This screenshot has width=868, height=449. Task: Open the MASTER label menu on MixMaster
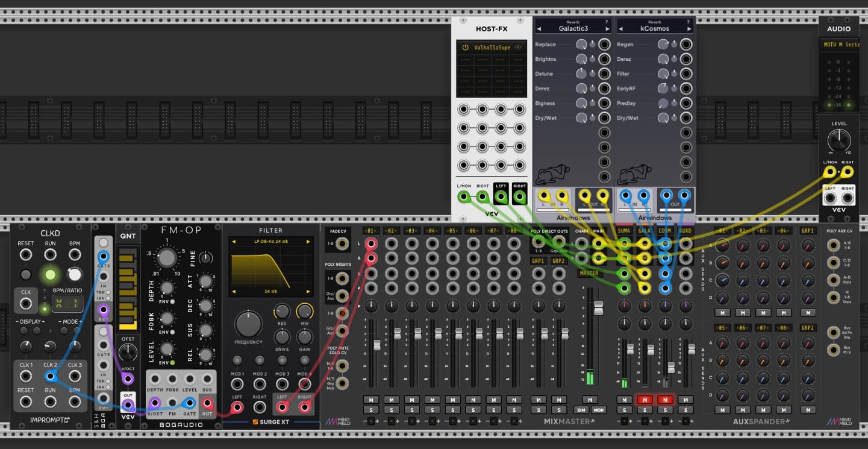point(589,273)
